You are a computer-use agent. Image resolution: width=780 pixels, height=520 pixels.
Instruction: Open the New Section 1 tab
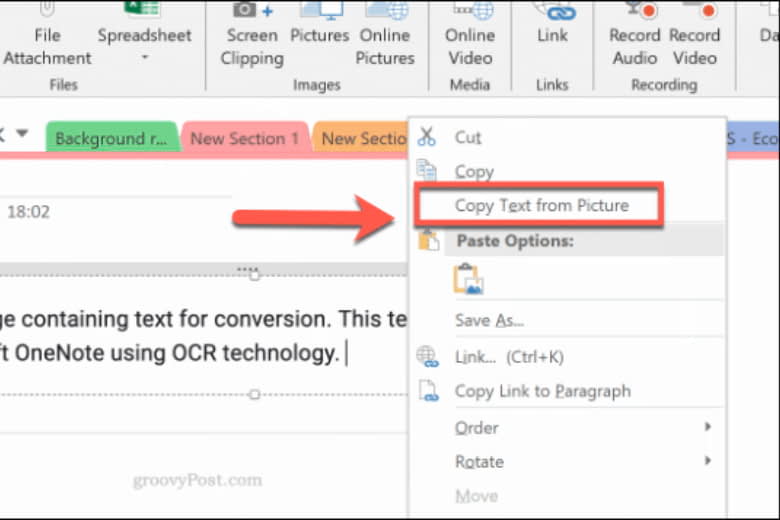point(244,139)
